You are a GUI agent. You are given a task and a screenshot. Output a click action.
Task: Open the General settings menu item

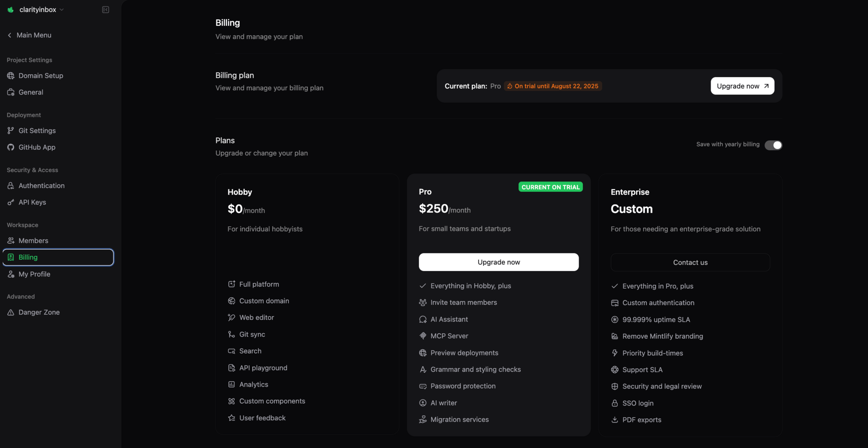pos(31,92)
